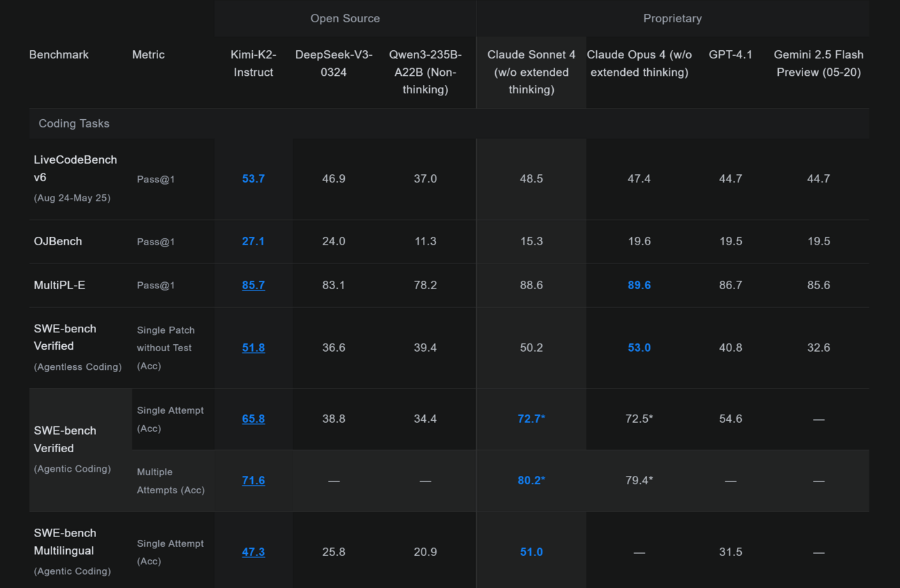
Task: Click the GPT-4.1 column header
Action: click(x=731, y=54)
